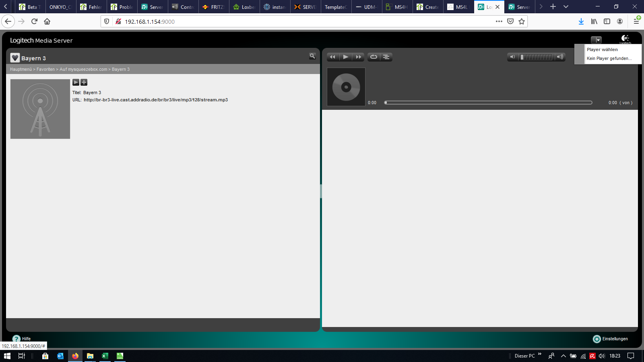Launch Microsoft Store from the taskbar
The height and width of the screenshot is (362, 644).
[x=45, y=356]
